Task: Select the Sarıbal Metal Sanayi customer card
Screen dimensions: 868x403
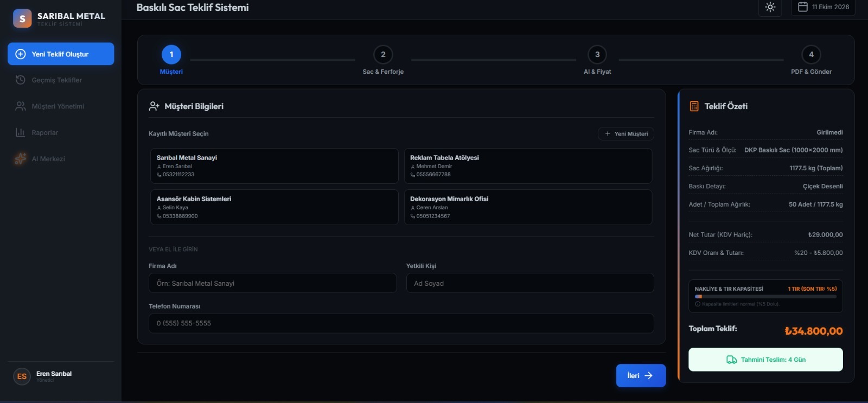Action: [274, 166]
